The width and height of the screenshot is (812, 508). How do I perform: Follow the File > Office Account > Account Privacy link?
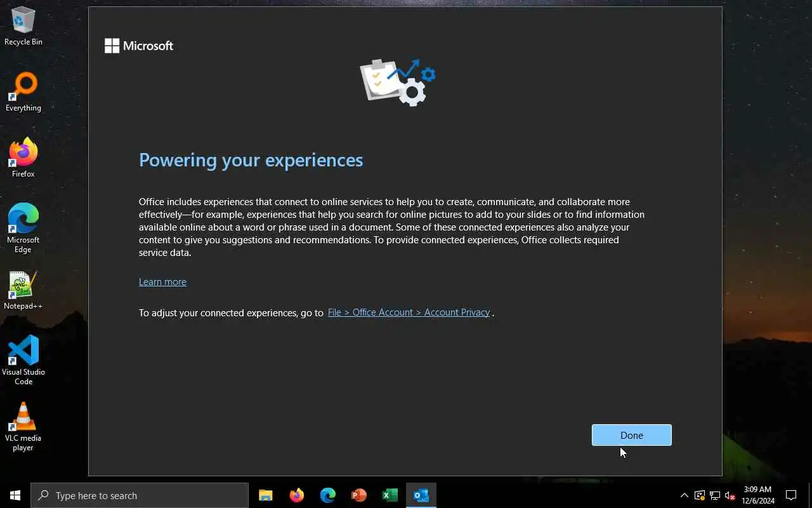pyautogui.click(x=409, y=312)
